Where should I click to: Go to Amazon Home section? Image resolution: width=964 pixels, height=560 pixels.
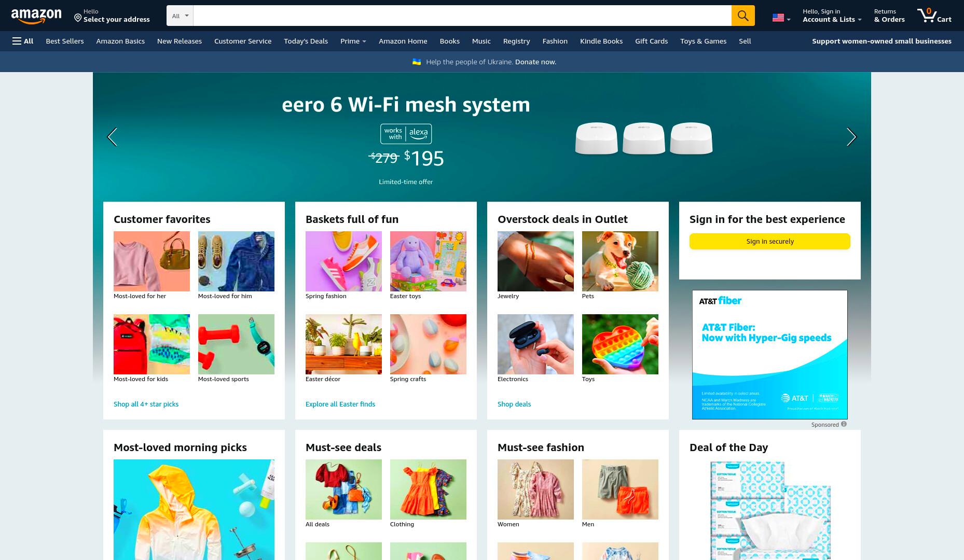point(403,41)
